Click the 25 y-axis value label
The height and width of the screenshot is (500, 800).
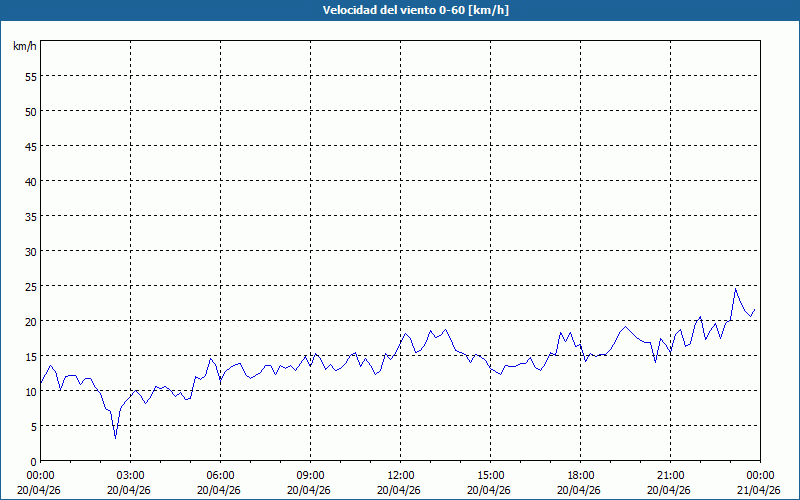click(30, 286)
